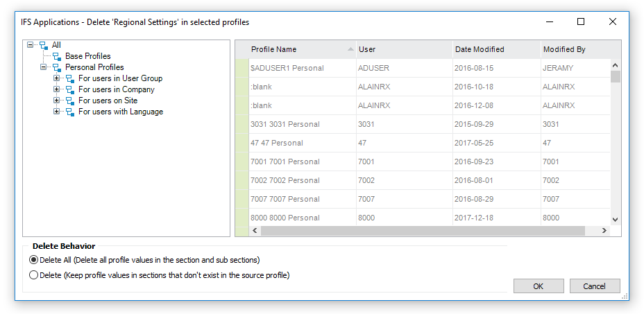Click the User Group node icon
This screenshot has height=314, width=644.
pyautogui.click(x=70, y=78)
